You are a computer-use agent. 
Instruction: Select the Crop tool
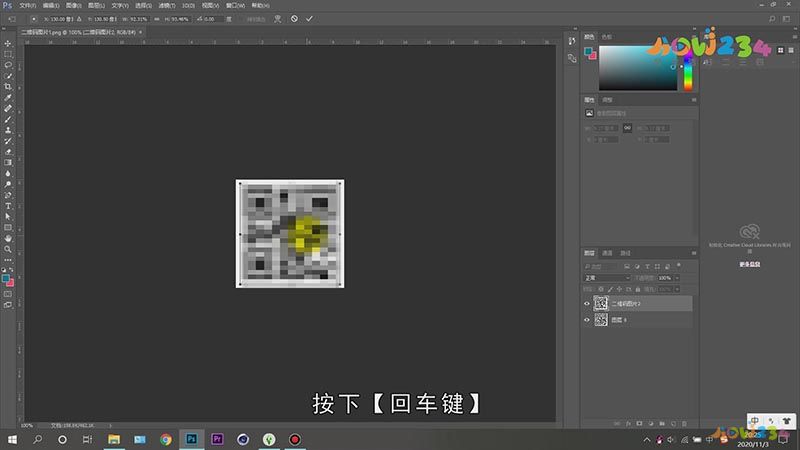[8, 87]
